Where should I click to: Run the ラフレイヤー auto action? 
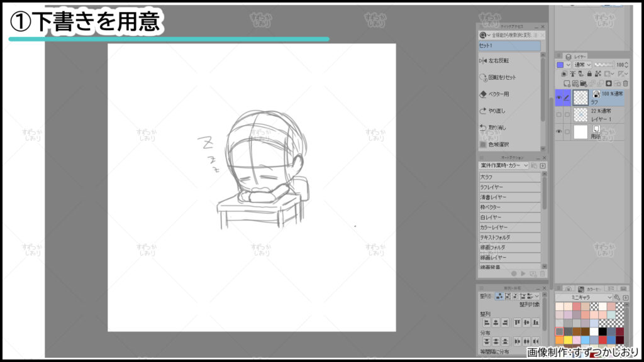(509, 187)
